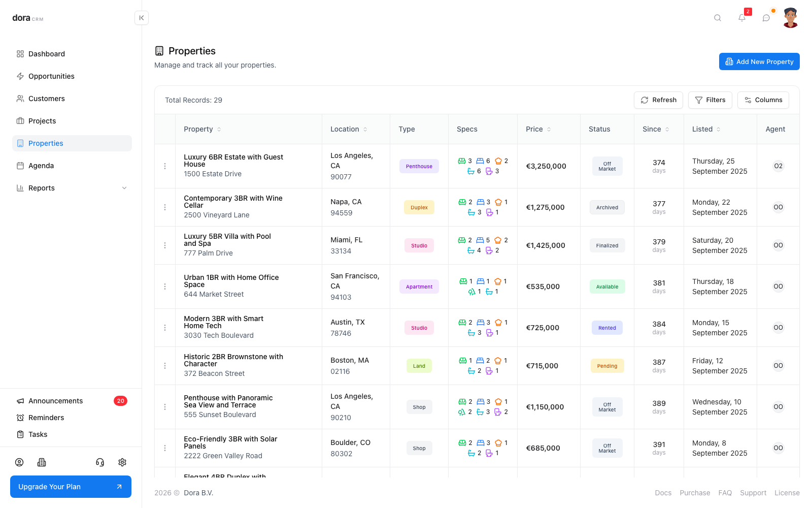Open the Filters panel
The height and width of the screenshot is (508, 812).
point(710,100)
